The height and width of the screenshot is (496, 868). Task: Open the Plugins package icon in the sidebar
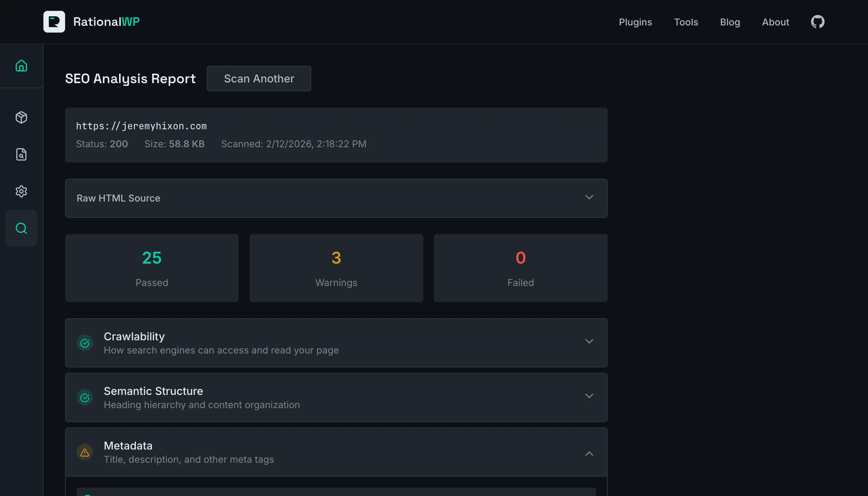[x=21, y=117]
